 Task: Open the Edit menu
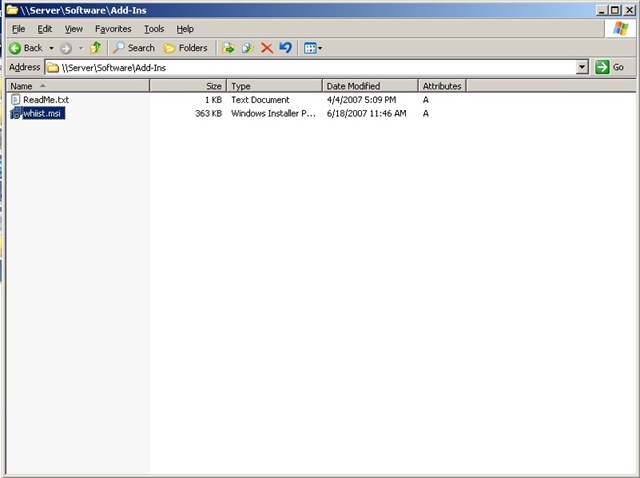(x=44, y=29)
